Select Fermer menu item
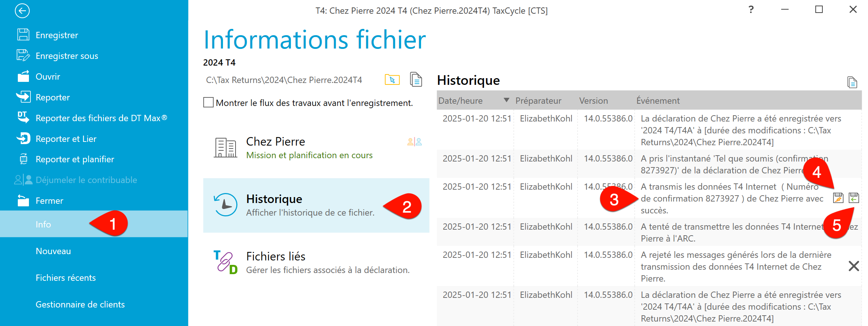The width and height of the screenshot is (868, 326). tap(49, 200)
